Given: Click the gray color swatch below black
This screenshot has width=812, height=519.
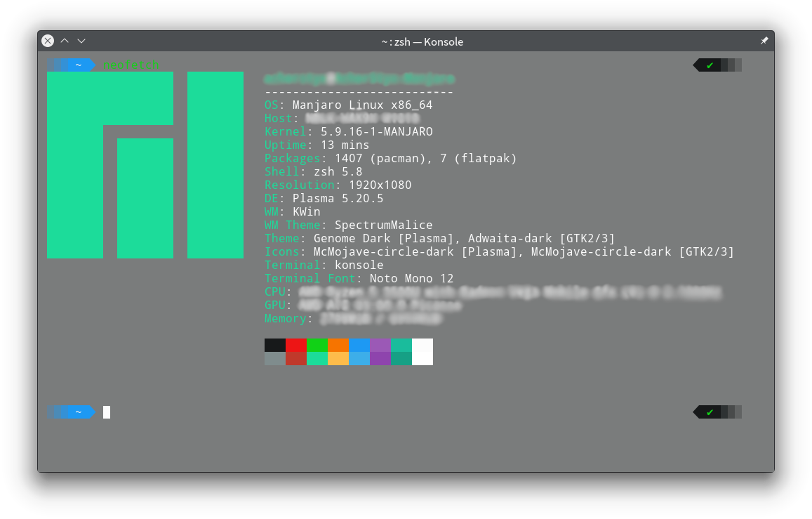Looking at the screenshot, I should click(x=275, y=358).
